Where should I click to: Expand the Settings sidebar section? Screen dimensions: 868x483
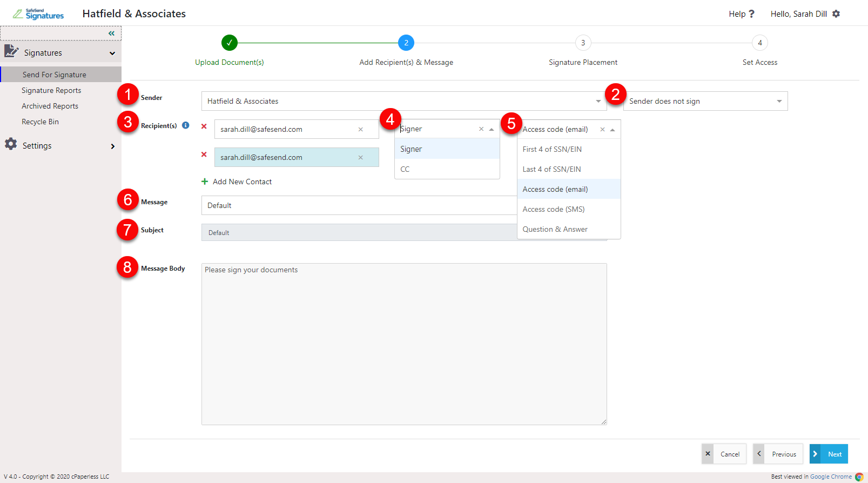pos(112,146)
